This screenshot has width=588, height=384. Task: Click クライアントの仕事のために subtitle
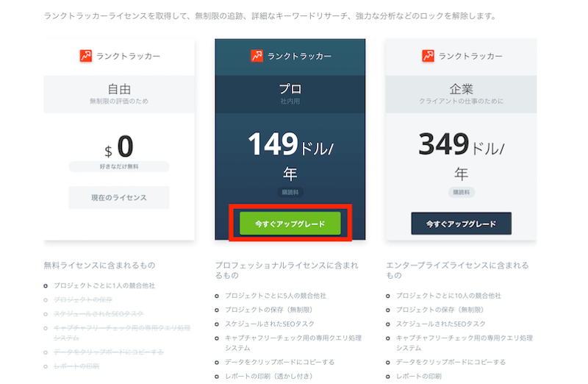tap(462, 101)
